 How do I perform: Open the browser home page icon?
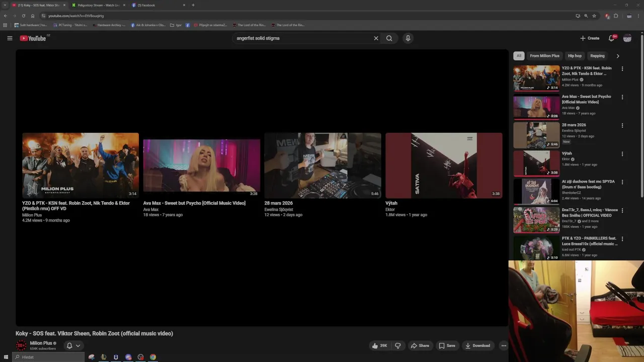point(33,16)
